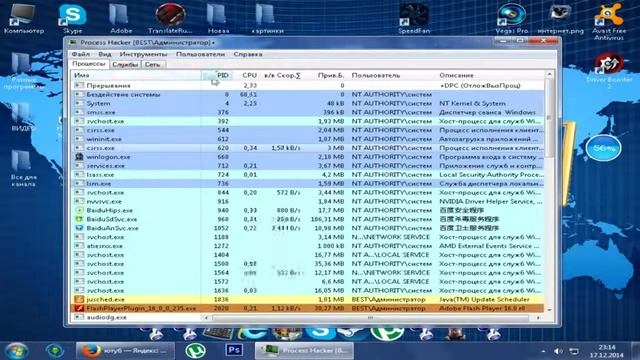
Task: Click the BaiduHips.exe process icon
Action: (79, 210)
